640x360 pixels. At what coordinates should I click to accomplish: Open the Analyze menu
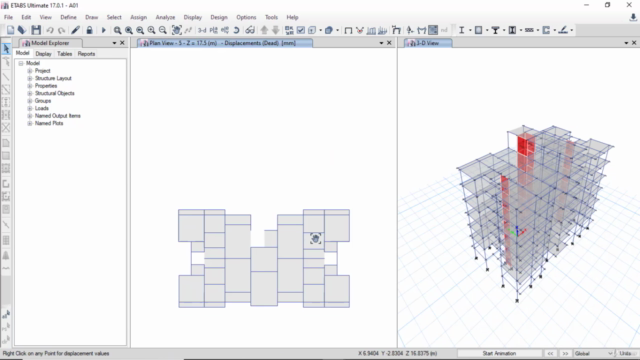click(x=165, y=17)
